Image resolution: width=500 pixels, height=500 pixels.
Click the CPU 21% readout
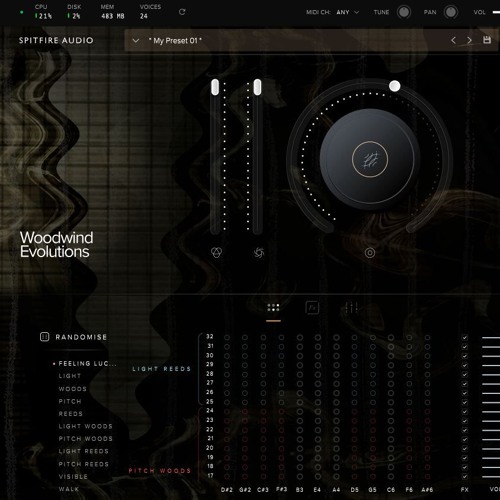43,12
